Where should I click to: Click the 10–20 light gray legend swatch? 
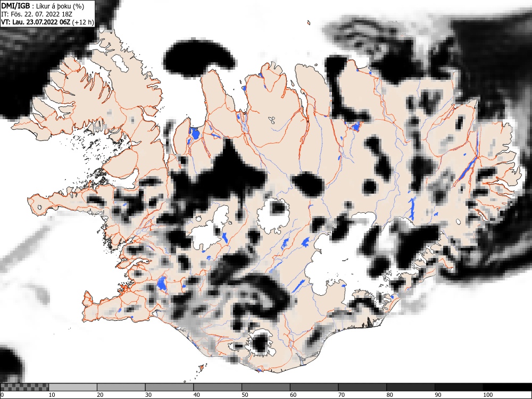[73, 387]
